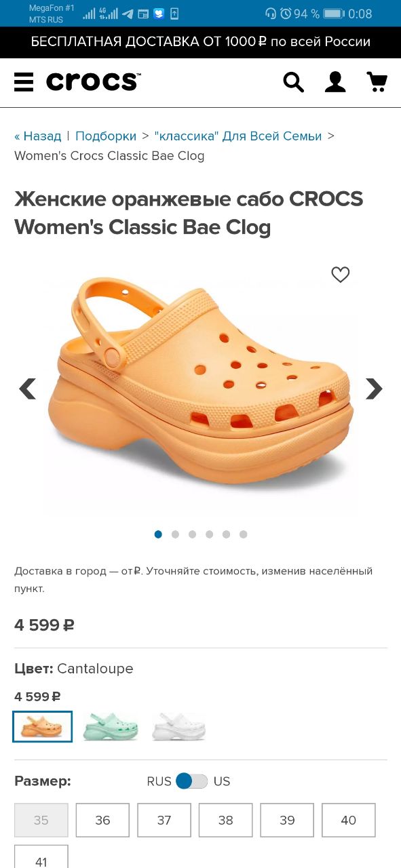This screenshot has height=868, width=401.
Task: Select size 39
Action: (287, 821)
